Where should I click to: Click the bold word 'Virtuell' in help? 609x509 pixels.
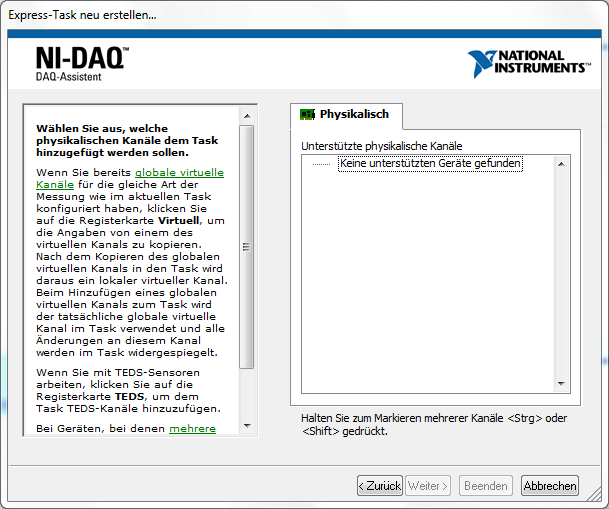click(x=179, y=221)
